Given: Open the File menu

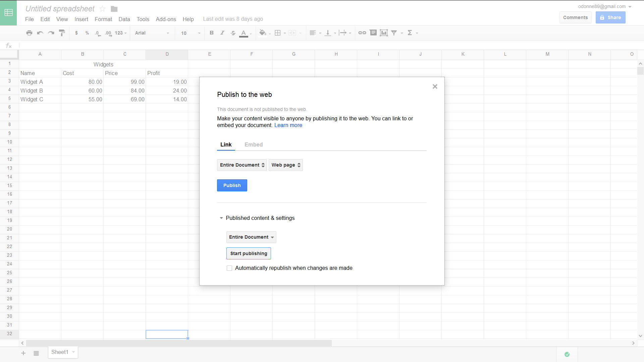Looking at the screenshot, I should pyautogui.click(x=30, y=19).
